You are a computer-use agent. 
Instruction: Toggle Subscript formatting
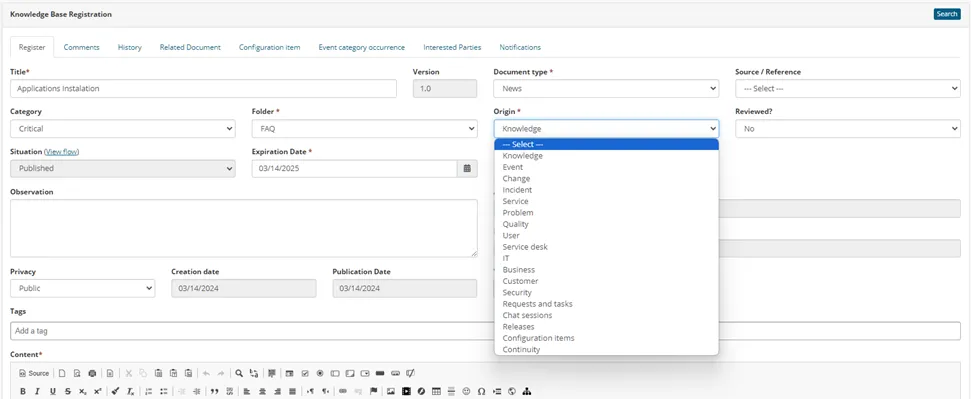tap(82, 391)
